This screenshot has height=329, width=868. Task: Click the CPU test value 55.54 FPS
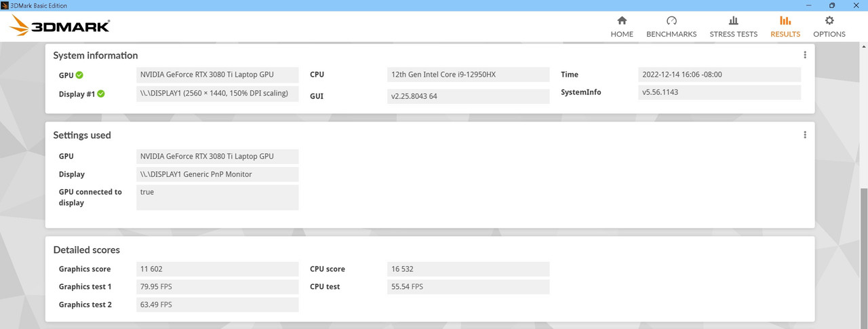pyautogui.click(x=468, y=287)
